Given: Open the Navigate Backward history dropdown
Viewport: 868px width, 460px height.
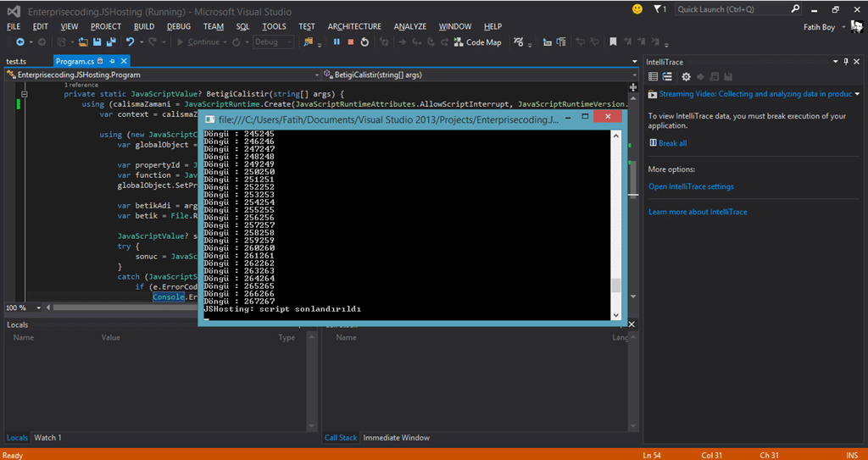Looking at the screenshot, I should 31,42.
